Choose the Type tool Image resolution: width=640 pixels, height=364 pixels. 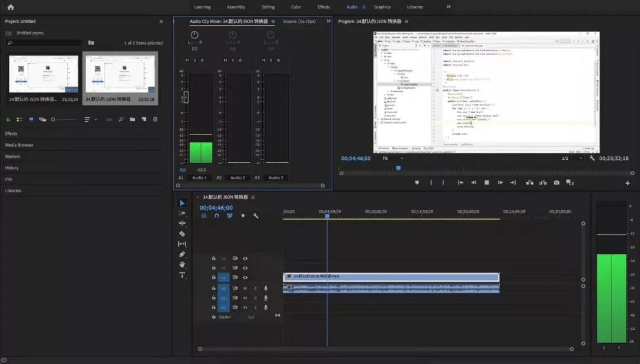pyautogui.click(x=182, y=275)
